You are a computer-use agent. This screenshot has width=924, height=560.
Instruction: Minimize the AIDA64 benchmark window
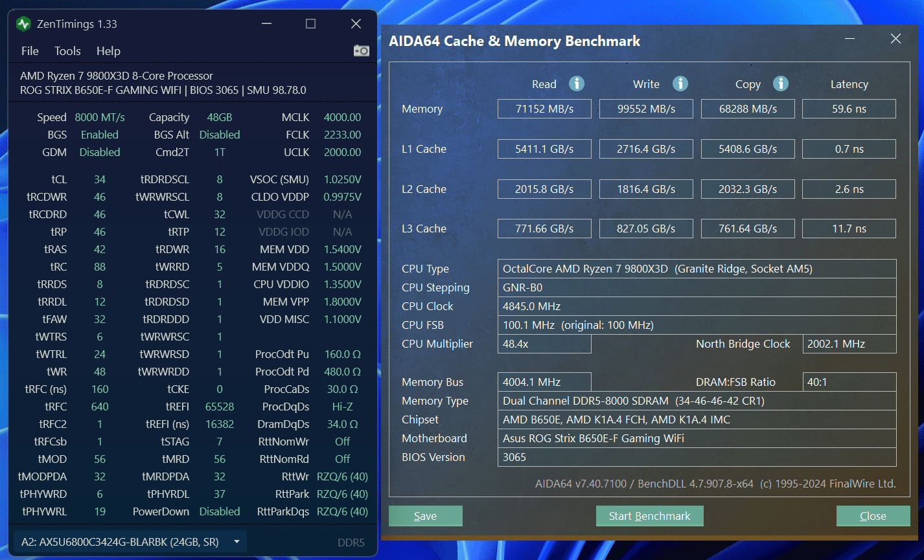pos(849,39)
